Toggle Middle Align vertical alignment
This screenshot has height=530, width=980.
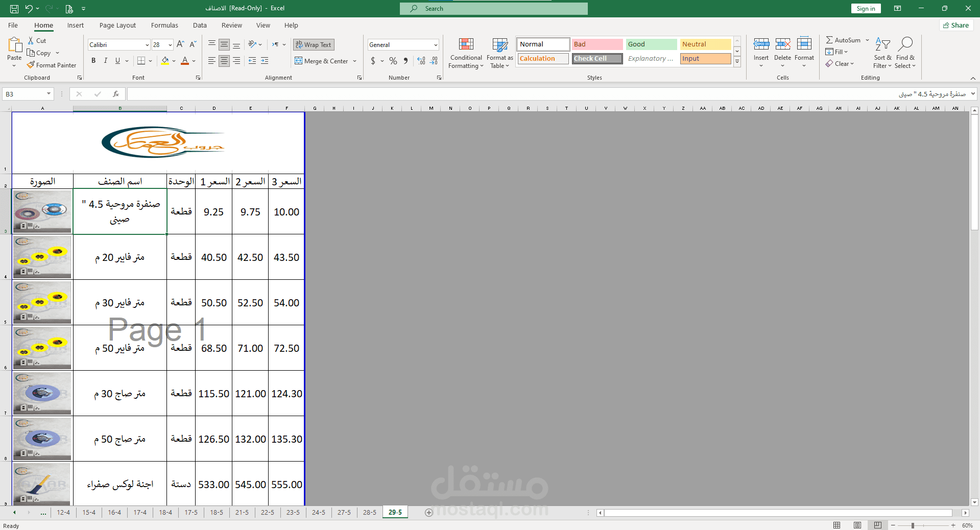[224, 44]
